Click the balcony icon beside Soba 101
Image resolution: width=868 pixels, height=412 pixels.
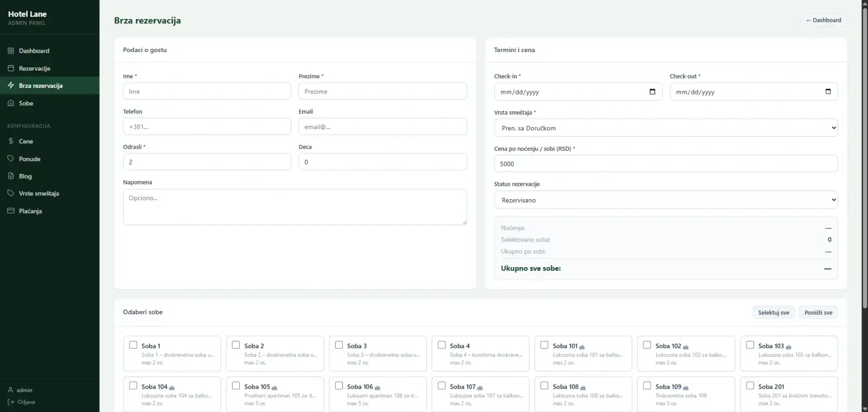[582, 347]
